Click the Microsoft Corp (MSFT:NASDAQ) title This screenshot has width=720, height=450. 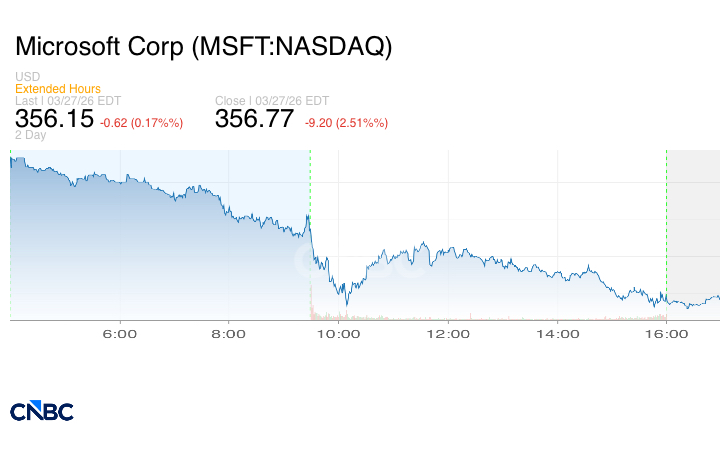[x=204, y=47]
